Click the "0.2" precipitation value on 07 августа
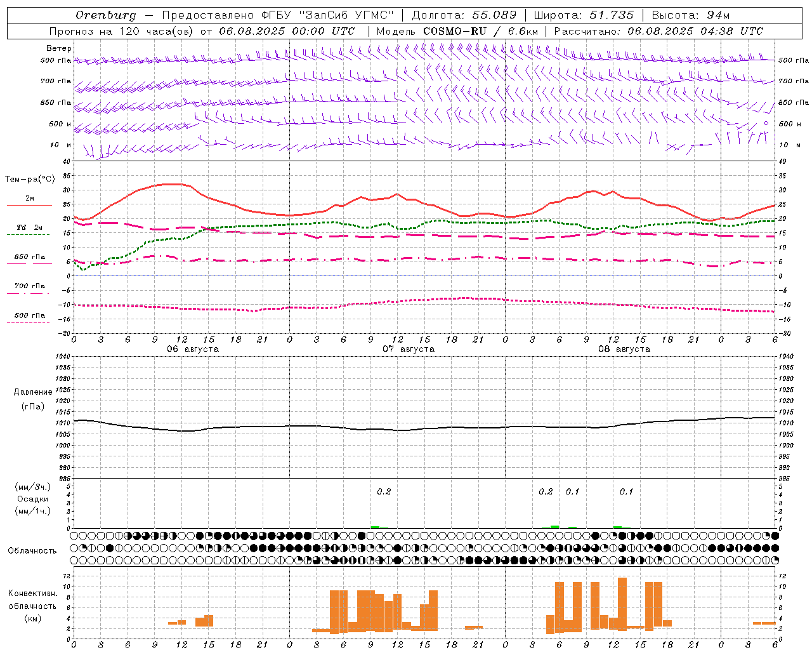The height and width of the screenshot is (650, 812). tap(384, 492)
